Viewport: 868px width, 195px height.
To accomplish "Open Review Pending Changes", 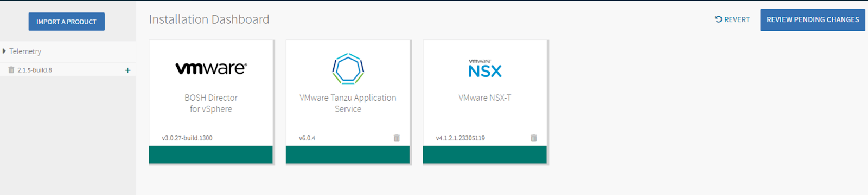I will (x=813, y=20).
